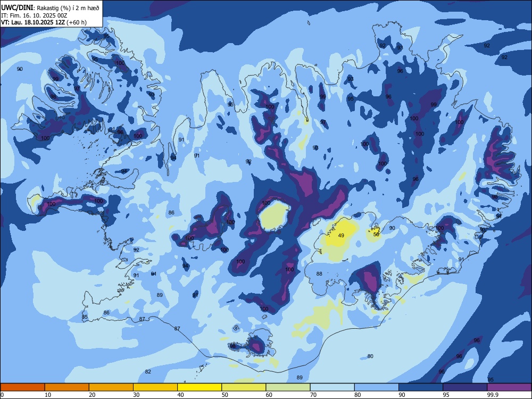Click the 95–99.9 indigo legend swatch
The image size is (532, 399).
[465, 387]
